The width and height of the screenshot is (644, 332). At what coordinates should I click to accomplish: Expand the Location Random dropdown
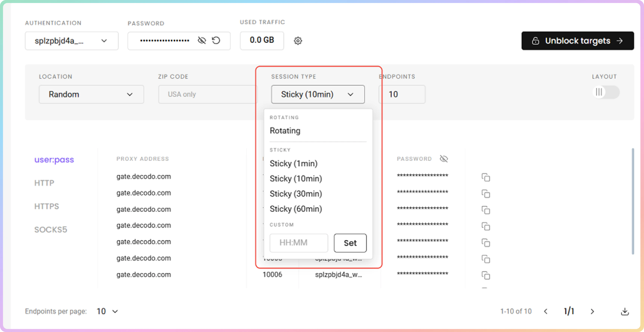pyautogui.click(x=91, y=94)
